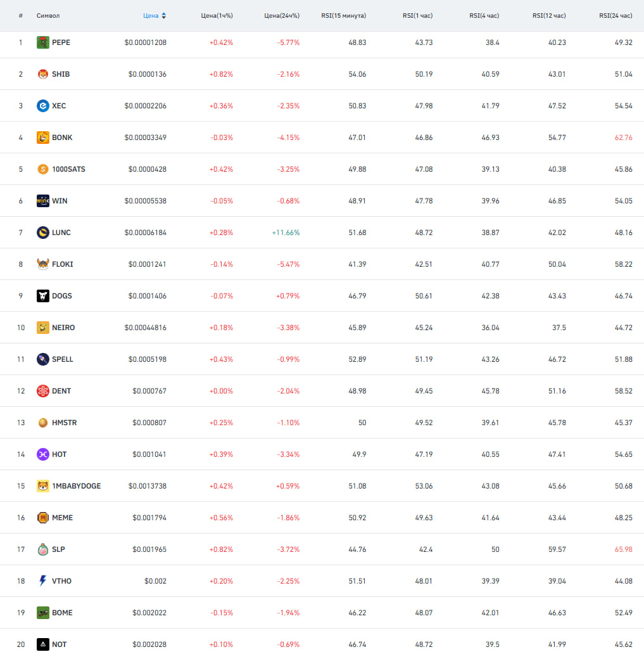
Task: Click the MEME coin icon
Action: (43, 518)
